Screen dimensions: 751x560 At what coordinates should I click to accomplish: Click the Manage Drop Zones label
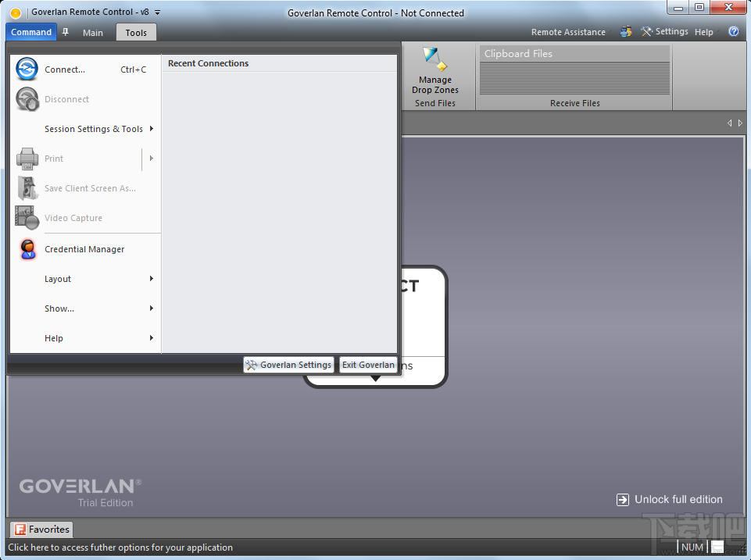coord(435,84)
